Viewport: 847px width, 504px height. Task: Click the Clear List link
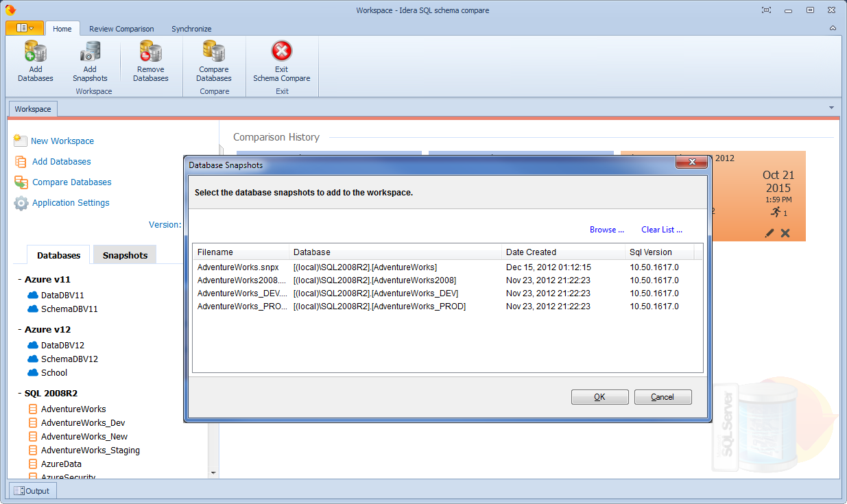coord(662,230)
